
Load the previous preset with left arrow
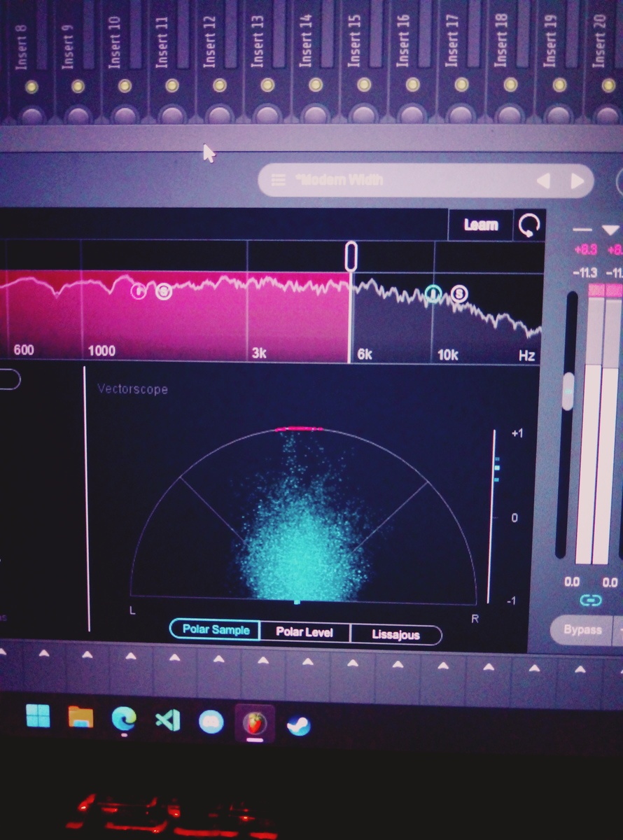[542, 181]
